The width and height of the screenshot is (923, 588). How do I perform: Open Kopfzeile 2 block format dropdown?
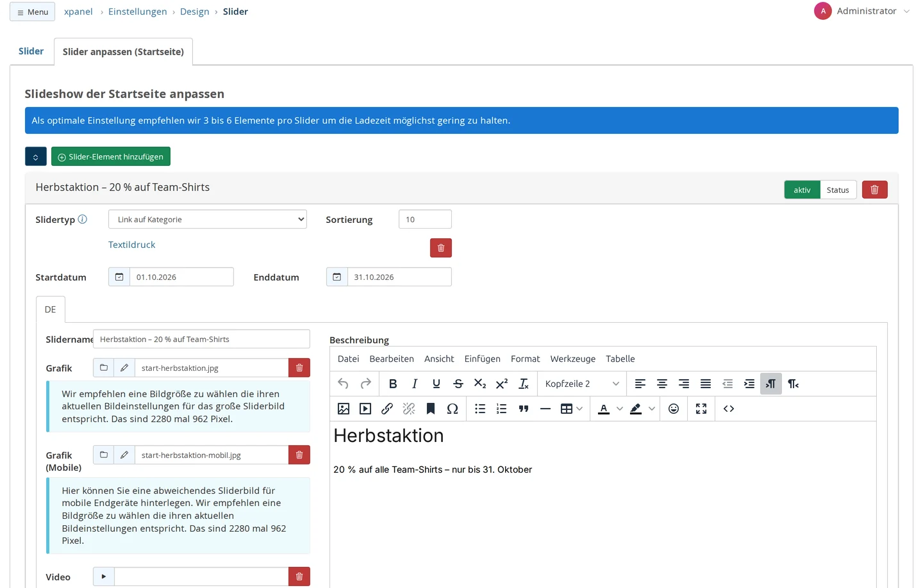pos(582,384)
